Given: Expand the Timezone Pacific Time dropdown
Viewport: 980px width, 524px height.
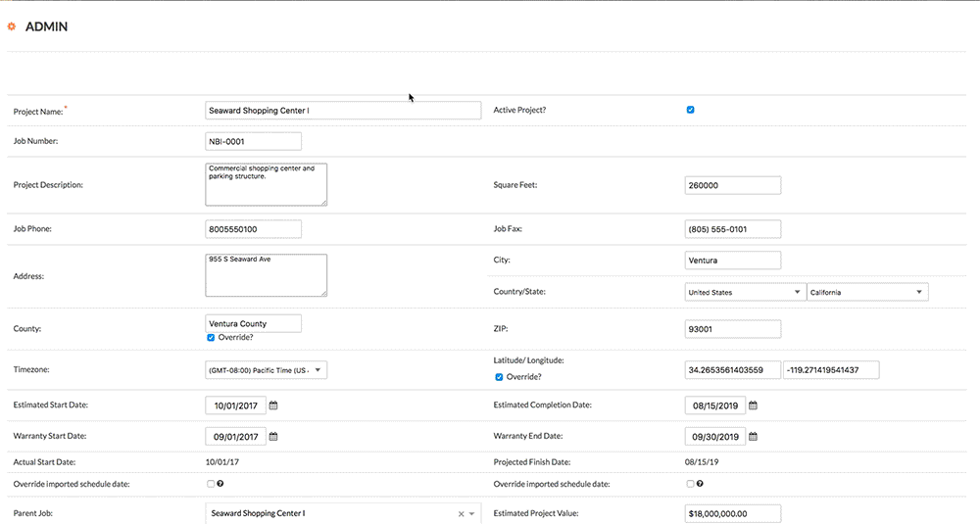Looking at the screenshot, I should pos(266,370).
